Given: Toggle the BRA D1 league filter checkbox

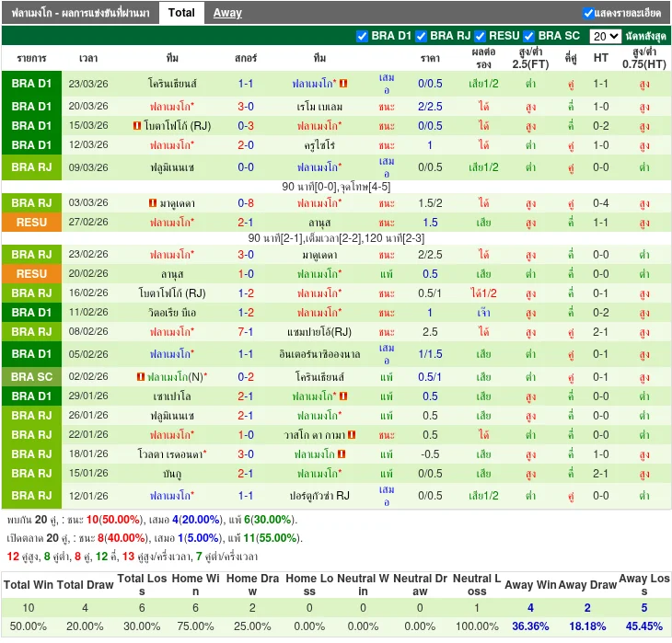Looking at the screenshot, I should click(362, 36).
